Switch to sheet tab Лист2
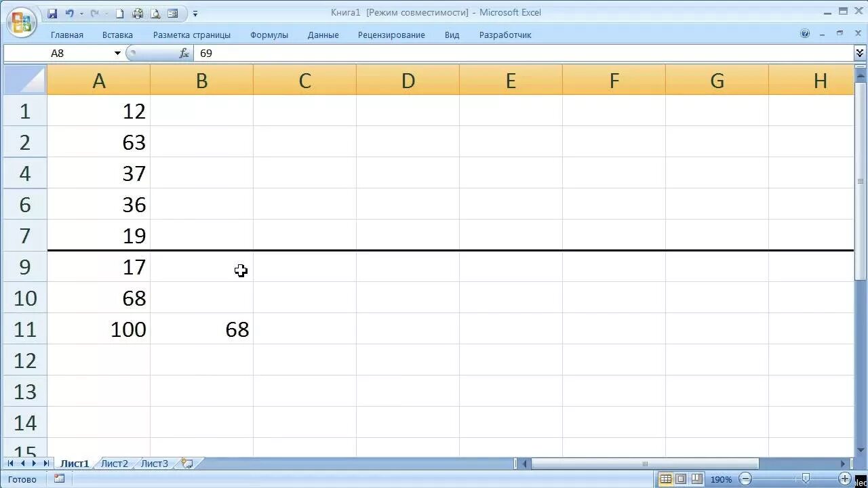The height and width of the screenshot is (488, 868). (x=114, y=464)
